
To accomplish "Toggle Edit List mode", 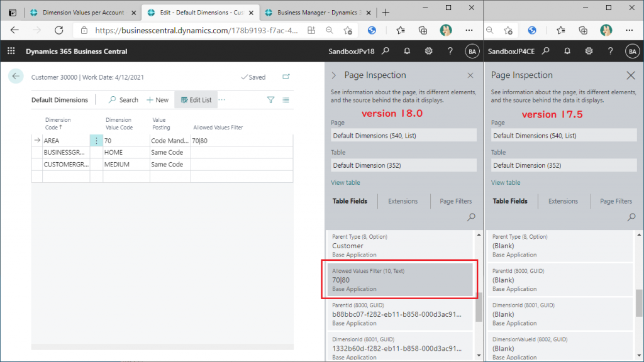I will tap(196, 100).
